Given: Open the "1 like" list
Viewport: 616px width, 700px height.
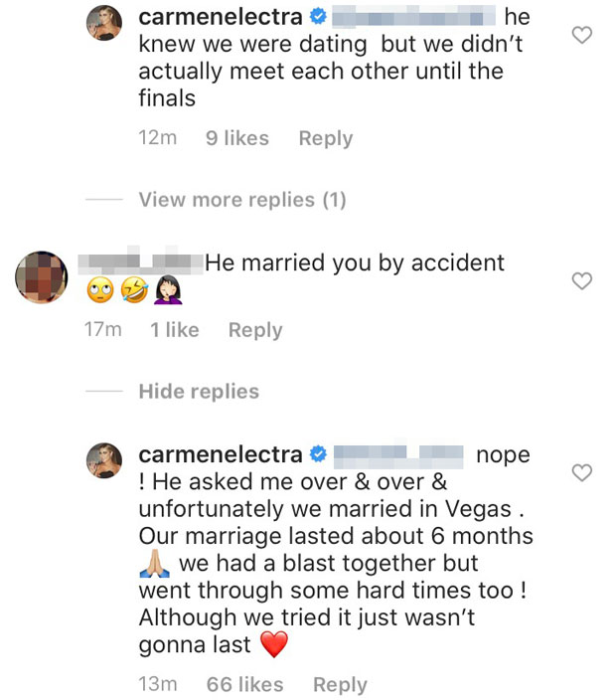Looking at the screenshot, I should tap(175, 330).
